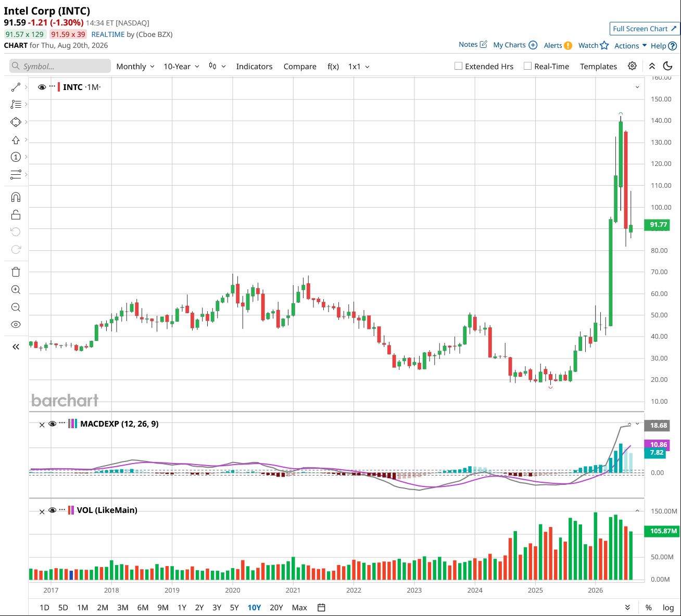Open the MACDEXP options menu dots
Image resolution: width=681 pixels, height=616 pixels.
point(62,423)
